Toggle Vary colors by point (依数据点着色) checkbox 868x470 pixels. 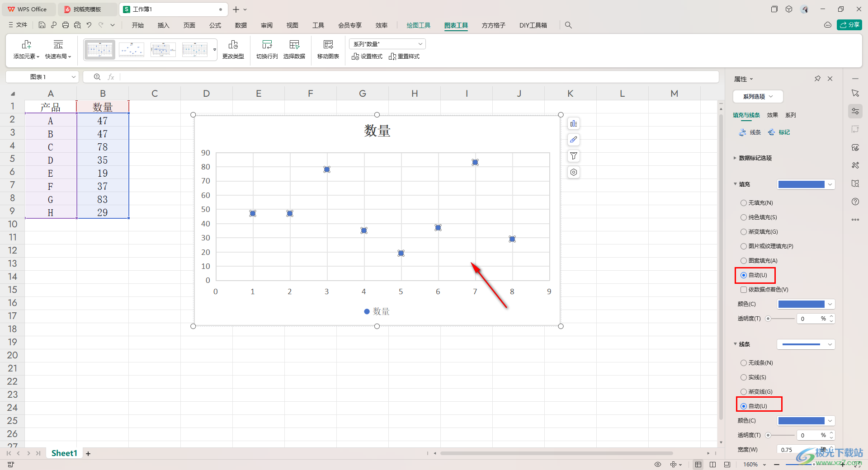[x=744, y=290]
